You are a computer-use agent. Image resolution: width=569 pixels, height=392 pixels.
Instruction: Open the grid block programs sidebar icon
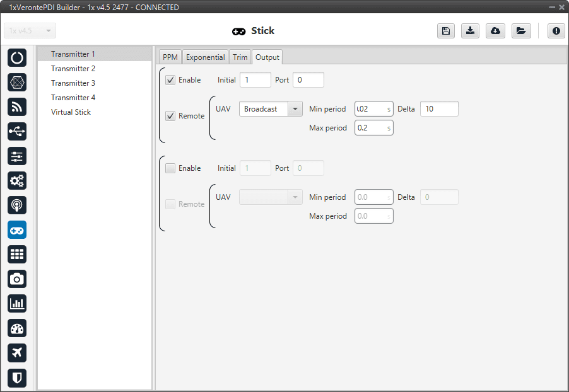17,254
